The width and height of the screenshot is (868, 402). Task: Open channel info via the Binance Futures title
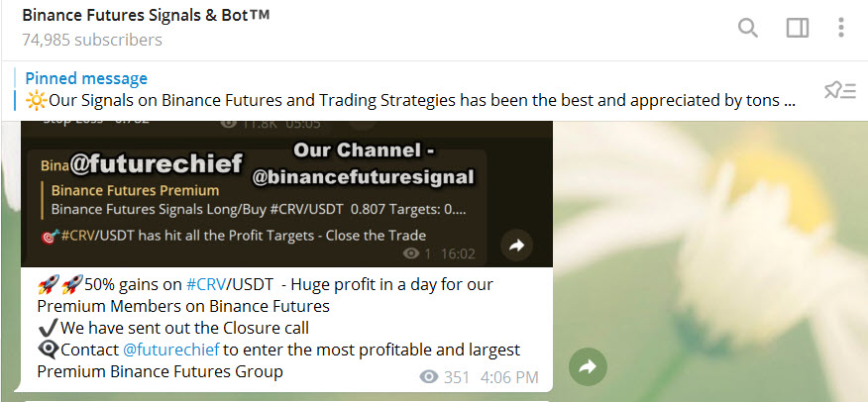[146, 16]
